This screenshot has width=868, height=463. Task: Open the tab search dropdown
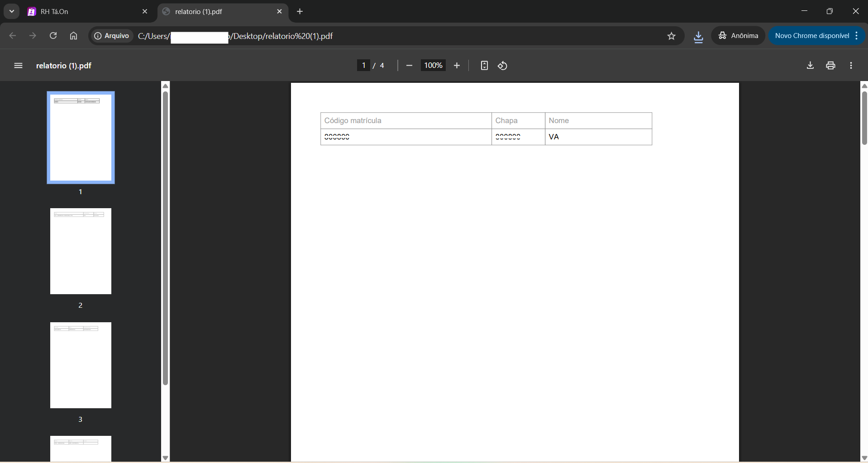click(12, 12)
